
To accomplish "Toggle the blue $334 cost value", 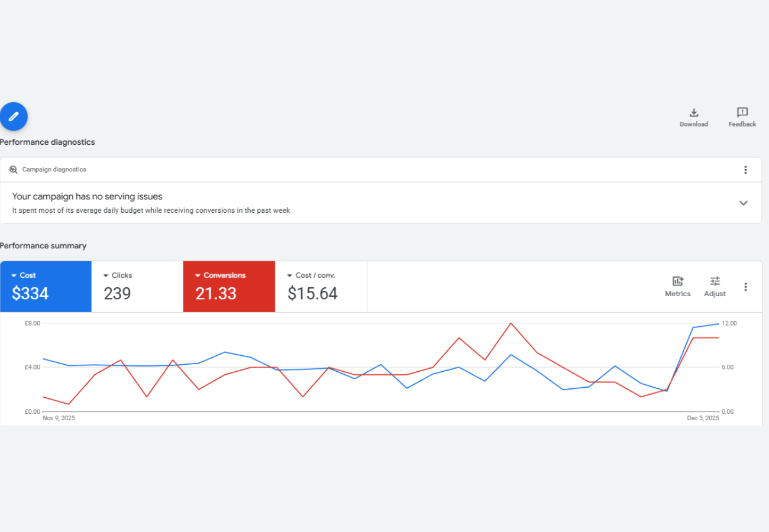I will [30, 294].
